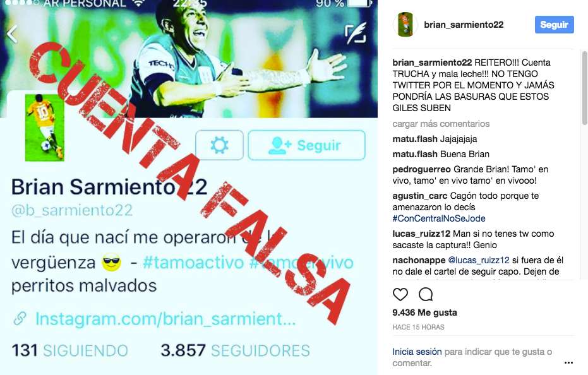The width and height of the screenshot is (588, 375).
Task: Open Instagram.com/brian_sarmient... link
Action: tap(165, 319)
